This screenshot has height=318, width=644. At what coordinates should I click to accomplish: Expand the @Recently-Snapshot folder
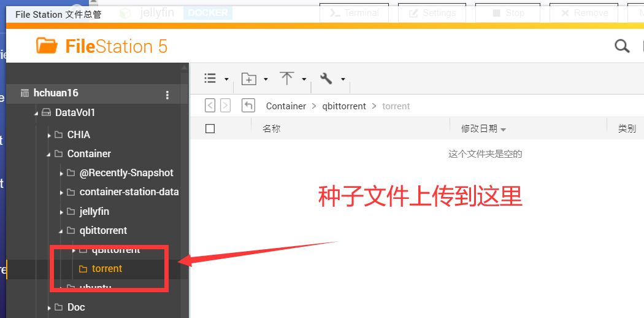click(61, 174)
